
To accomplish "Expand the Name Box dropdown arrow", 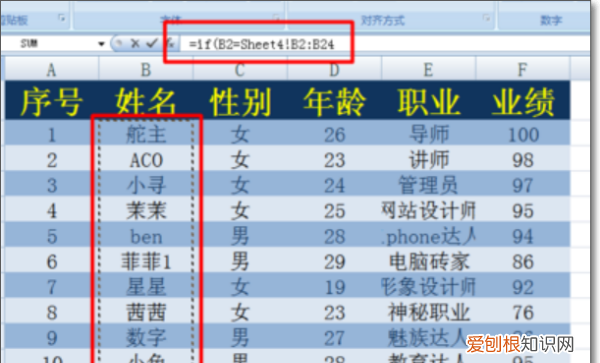I will [x=101, y=44].
